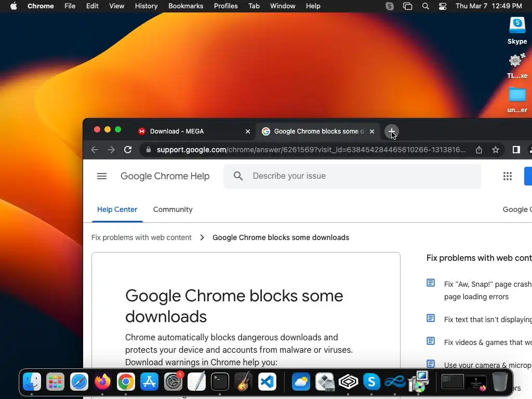Open the Bookmarks menu
Screen dimensions: 532x399
click(185, 6)
